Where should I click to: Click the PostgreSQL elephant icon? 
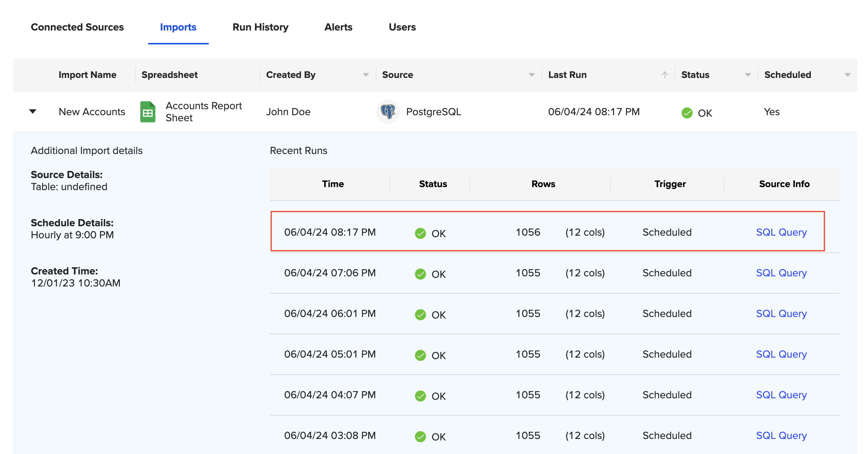[388, 112]
